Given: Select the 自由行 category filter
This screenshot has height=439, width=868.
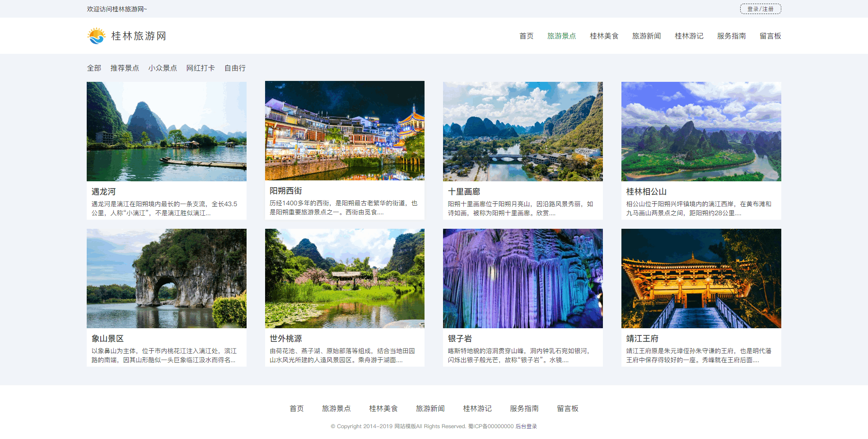Looking at the screenshot, I should pyautogui.click(x=235, y=68).
